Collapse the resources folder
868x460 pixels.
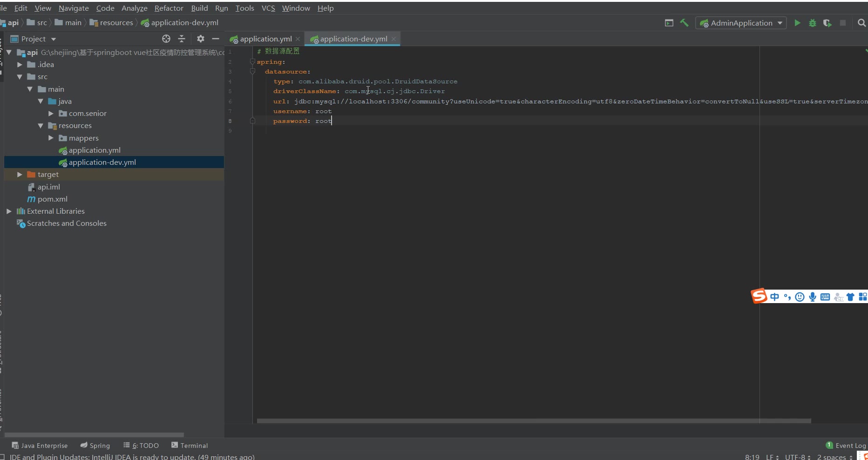(x=41, y=126)
